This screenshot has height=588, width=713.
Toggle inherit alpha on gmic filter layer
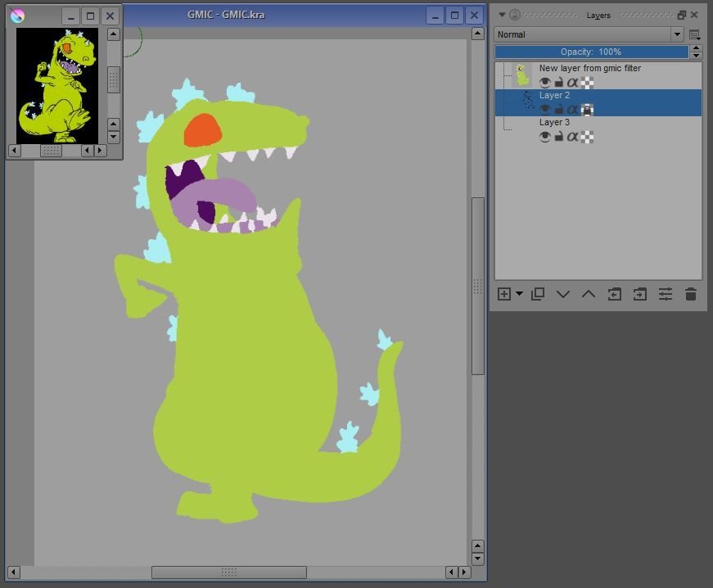572,83
